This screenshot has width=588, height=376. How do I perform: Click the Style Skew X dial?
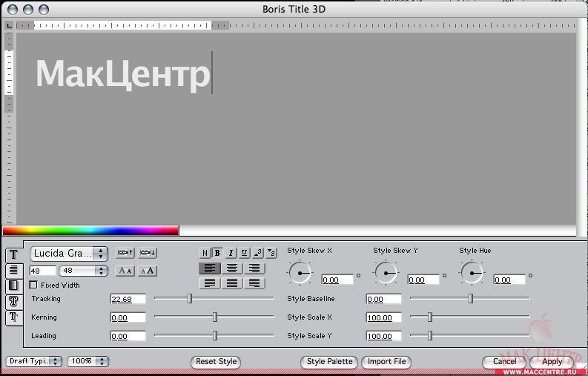point(300,273)
